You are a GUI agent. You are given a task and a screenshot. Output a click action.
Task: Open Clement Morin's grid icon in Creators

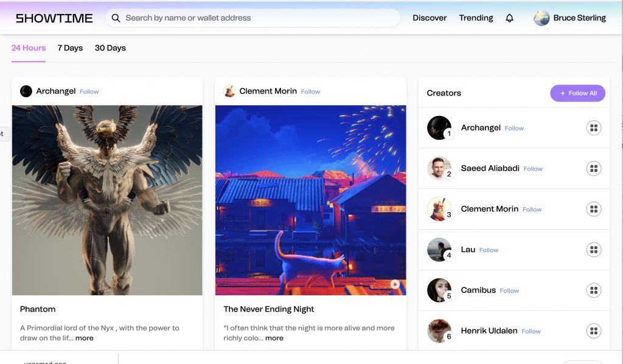tap(594, 209)
